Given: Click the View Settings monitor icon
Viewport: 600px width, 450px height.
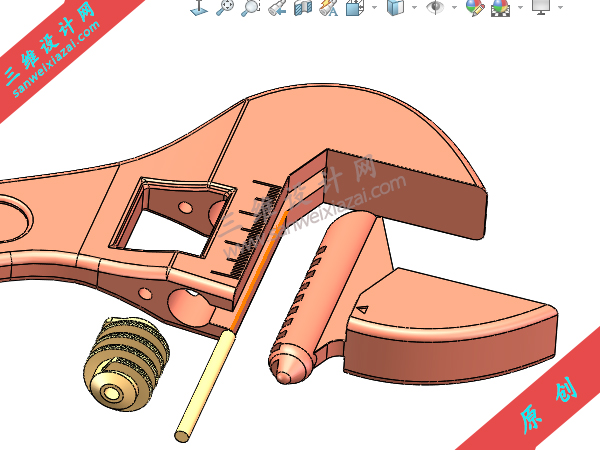Looking at the screenshot, I should click(541, 7).
